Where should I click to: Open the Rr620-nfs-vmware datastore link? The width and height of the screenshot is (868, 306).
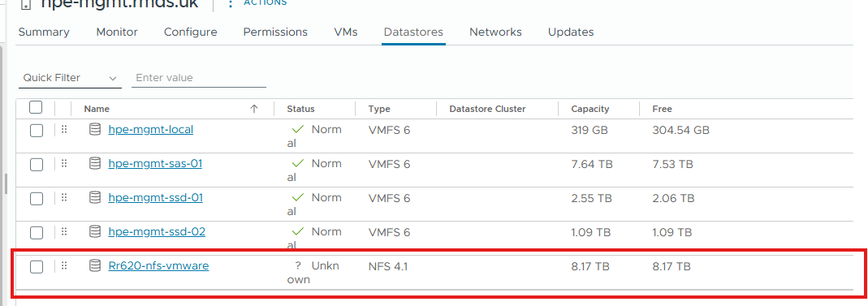[x=158, y=265]
